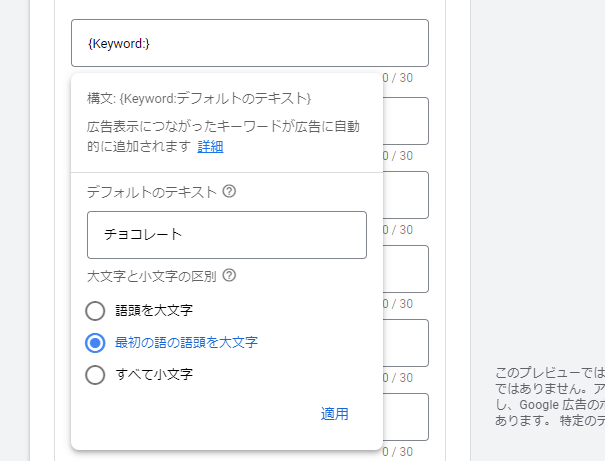
Task: Click the default text field containing チョコレート
Action: point(227,235)
